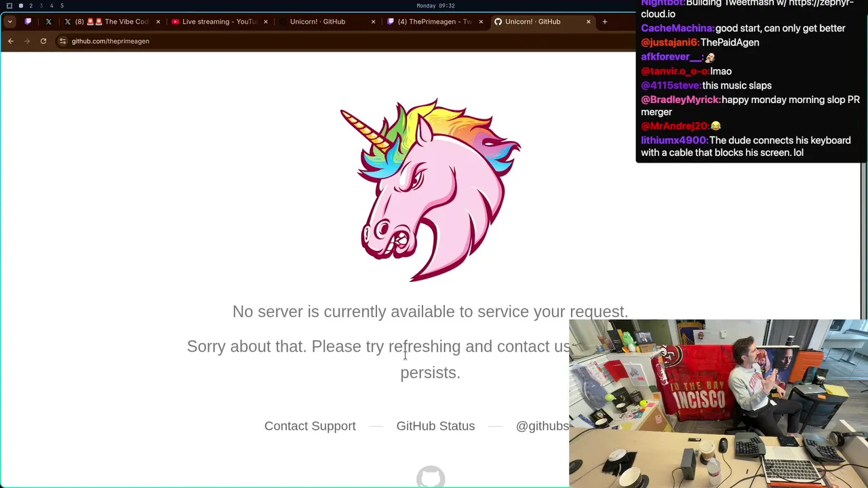Click the Contact Support link
This screenshot has height=488, width=868.
coord(310,426)
